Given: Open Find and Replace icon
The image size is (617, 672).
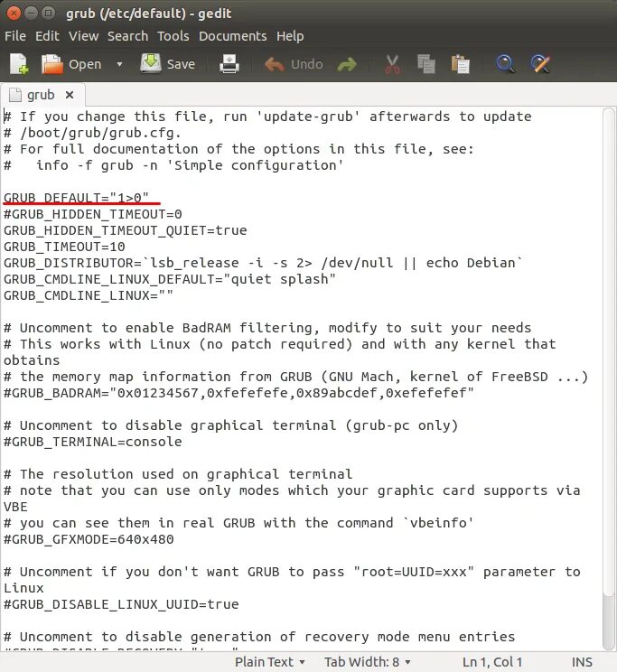Looking at the screenshot, I should (x=540, y=64).
